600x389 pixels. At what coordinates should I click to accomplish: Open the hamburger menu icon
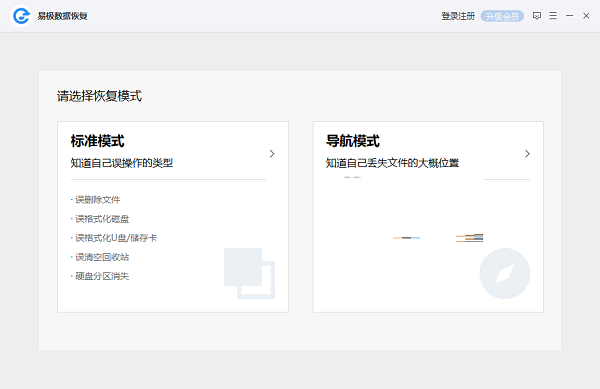point(553,16)
